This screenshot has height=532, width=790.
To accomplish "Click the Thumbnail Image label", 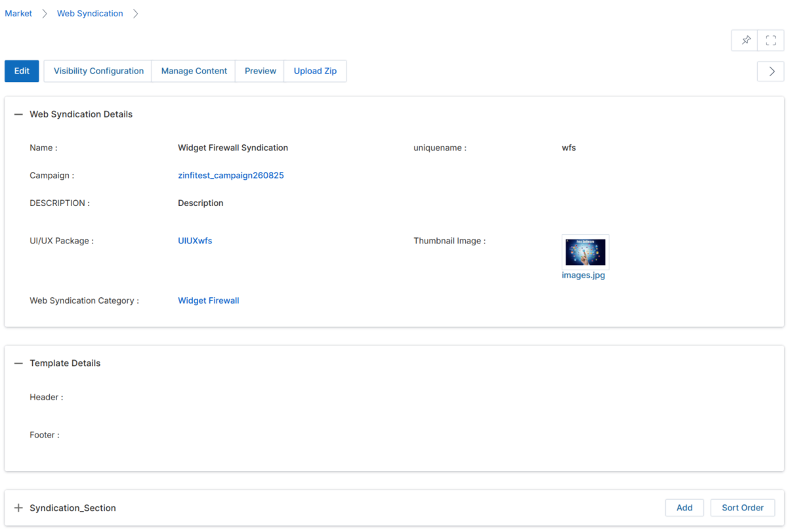I will point(449,241).
